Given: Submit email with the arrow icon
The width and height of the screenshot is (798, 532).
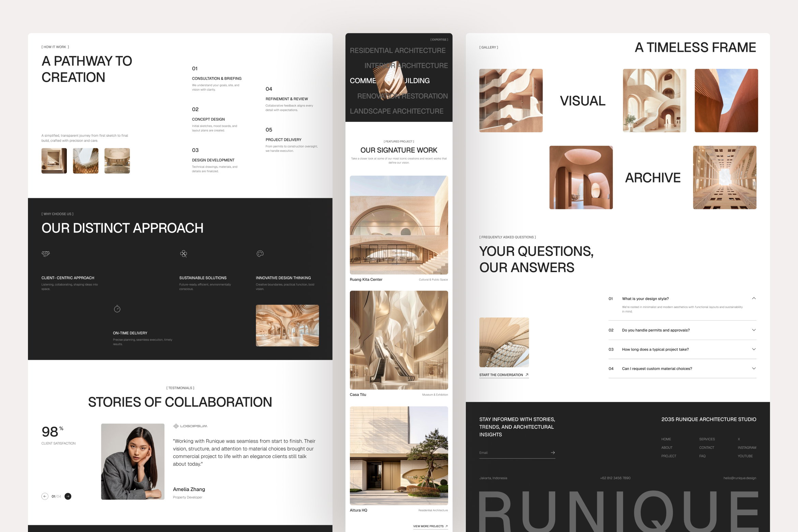Looking at the screenshot, I should [553, 453].
